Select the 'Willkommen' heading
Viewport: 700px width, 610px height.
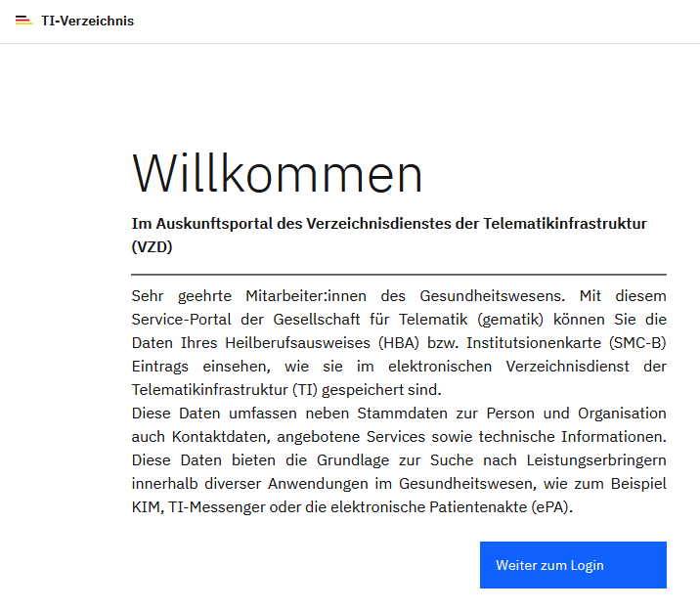point(277,174)
